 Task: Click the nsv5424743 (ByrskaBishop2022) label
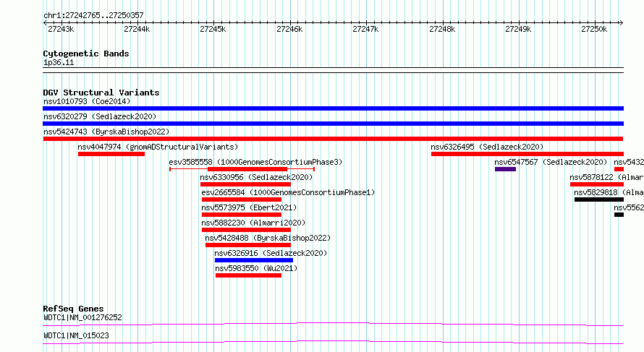tap(106, 132)
